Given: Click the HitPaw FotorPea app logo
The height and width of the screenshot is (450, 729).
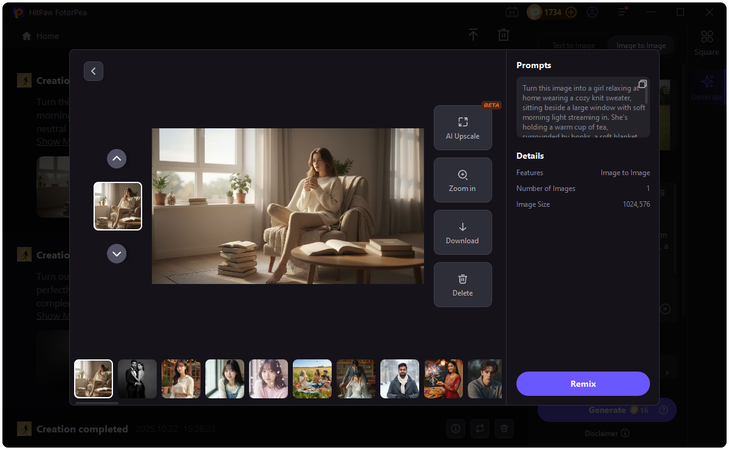Looking at the screenshot, I should pos(18,13).
